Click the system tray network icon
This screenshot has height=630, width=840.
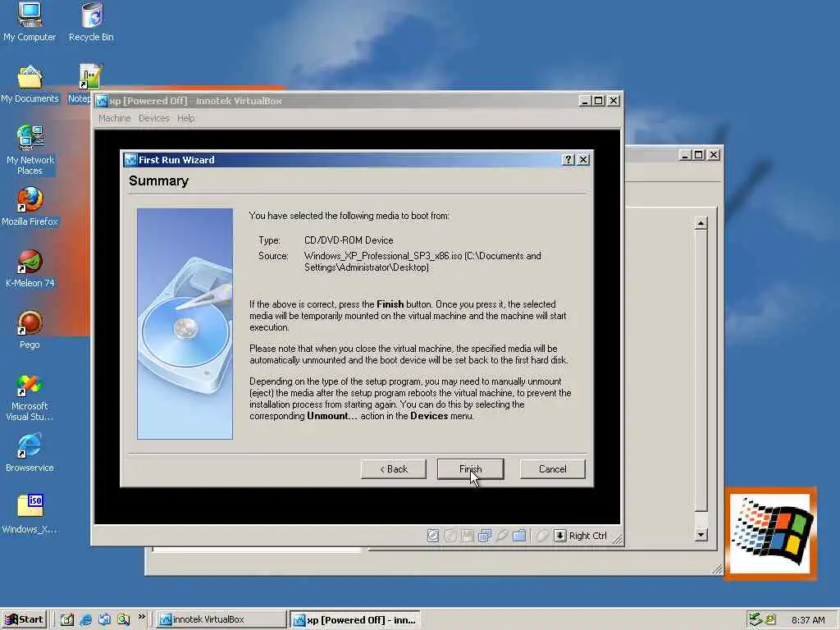coord(755,619)
